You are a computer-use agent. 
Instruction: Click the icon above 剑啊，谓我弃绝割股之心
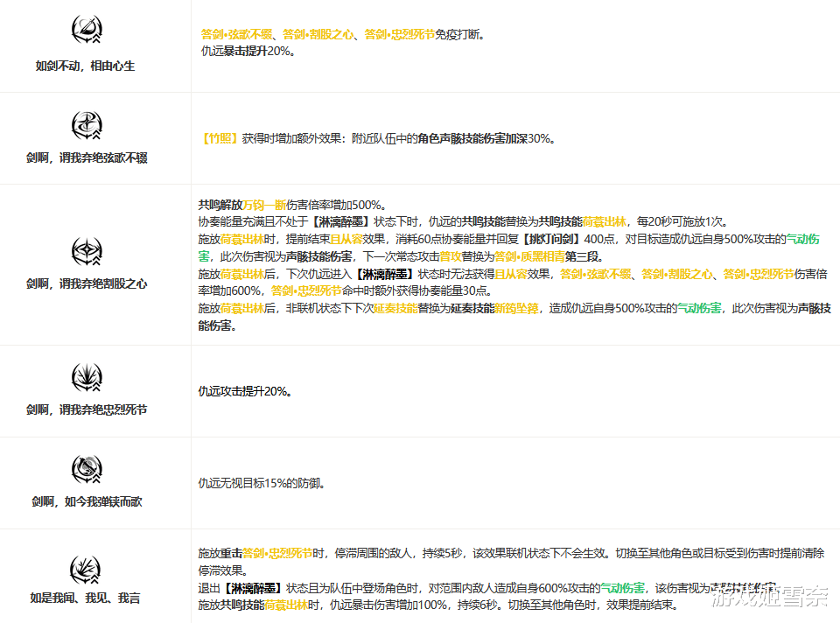click(87, 251)
